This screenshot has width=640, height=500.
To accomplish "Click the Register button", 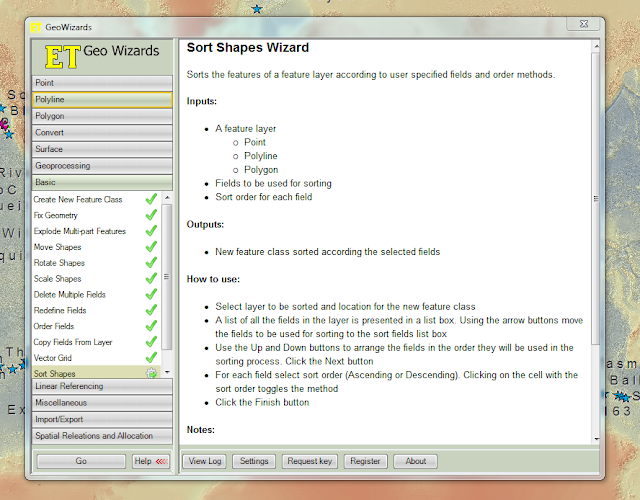I will 365,461.
